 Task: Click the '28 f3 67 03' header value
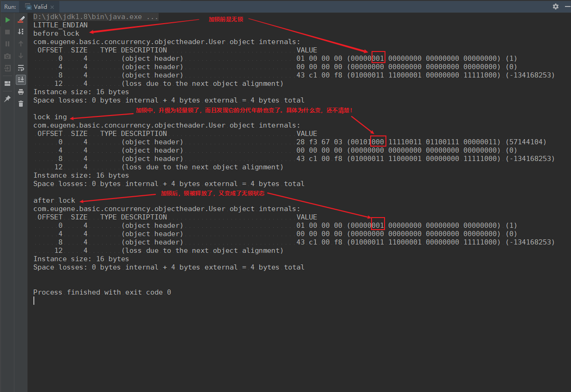pyautogui.click(x=320, y=142)
